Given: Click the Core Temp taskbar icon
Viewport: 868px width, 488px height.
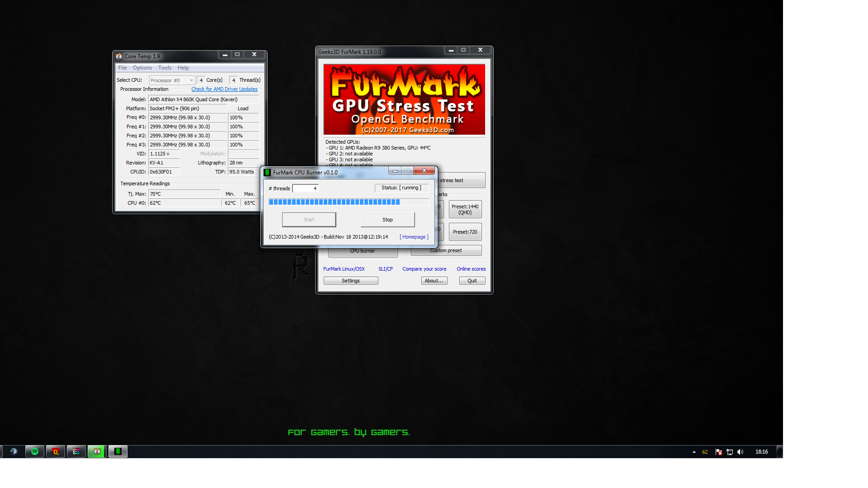Looking at the screenshot, I should [97, 451].
